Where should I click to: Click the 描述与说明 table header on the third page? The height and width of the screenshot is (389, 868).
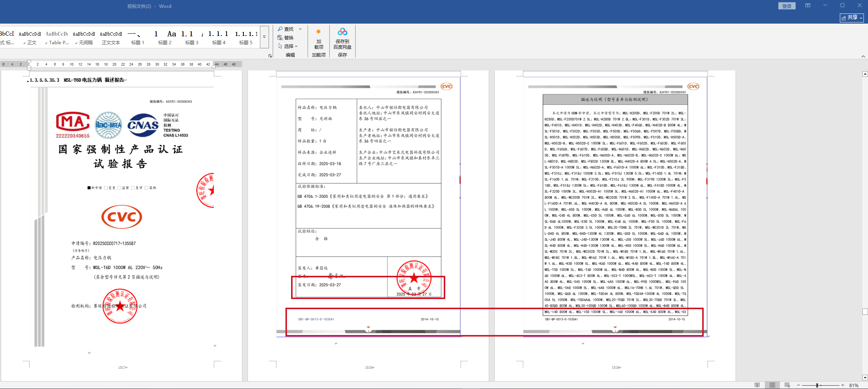(615, 99)
